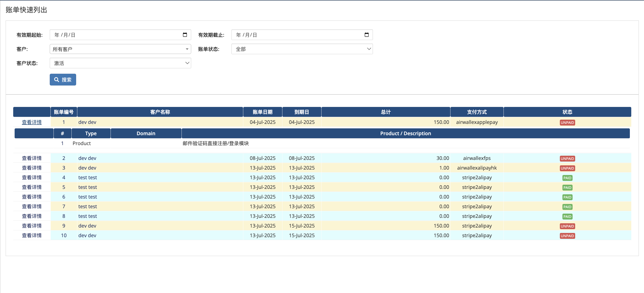644x293 pixels.
Task: Click the 账单编号 column header
Action: point(64,112)
